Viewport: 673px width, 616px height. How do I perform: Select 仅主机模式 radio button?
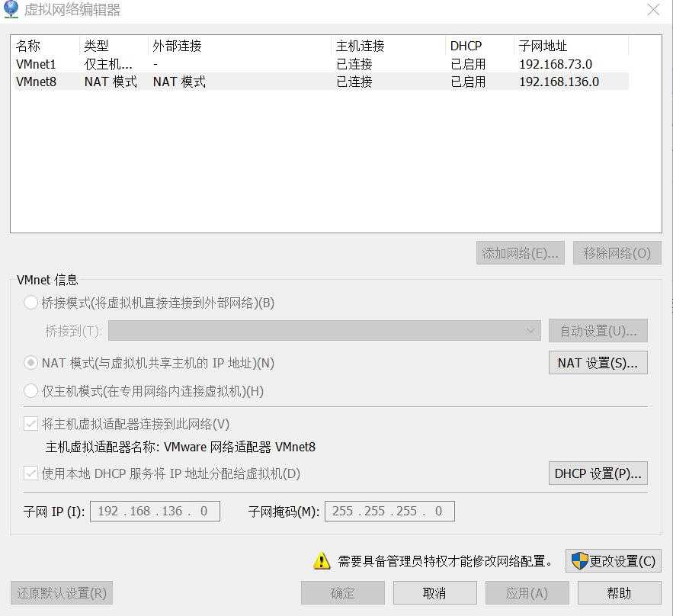pos(30,390)
